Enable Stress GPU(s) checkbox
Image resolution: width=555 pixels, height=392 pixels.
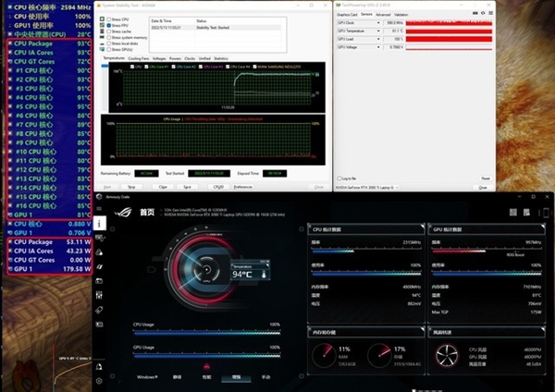pyautogui.click(x=109, y=50)
